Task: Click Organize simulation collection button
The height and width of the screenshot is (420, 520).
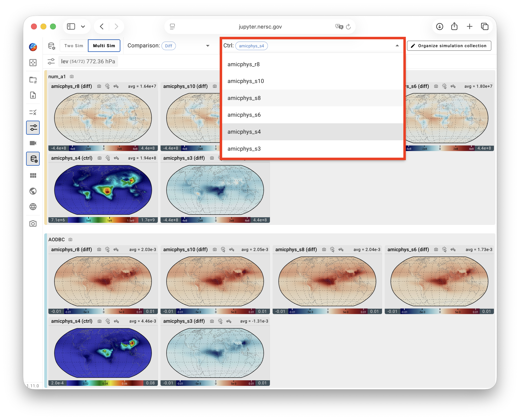Action: click(449, 46)
